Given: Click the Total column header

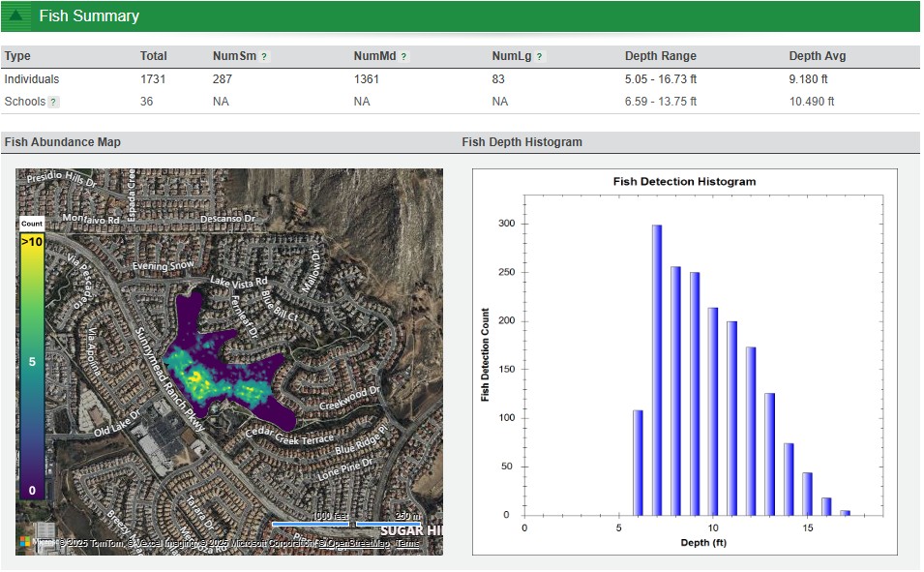Looking at the screenshot, I should pos(153,56).
